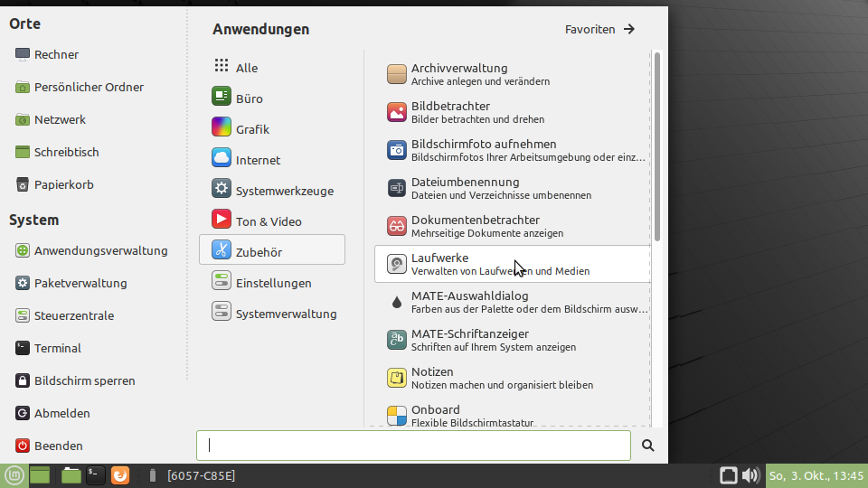Click the search magnifier icon
Image resolution: width=868 pixels, height=488 pixels.
(647, 446)
